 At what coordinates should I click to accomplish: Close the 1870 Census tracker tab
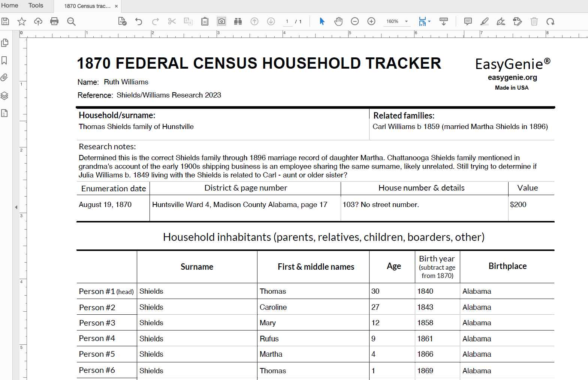pos(116,6)
